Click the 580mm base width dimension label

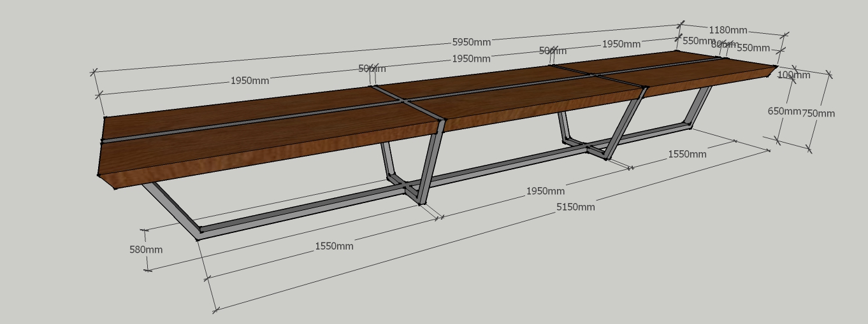(x=146, y=250)
